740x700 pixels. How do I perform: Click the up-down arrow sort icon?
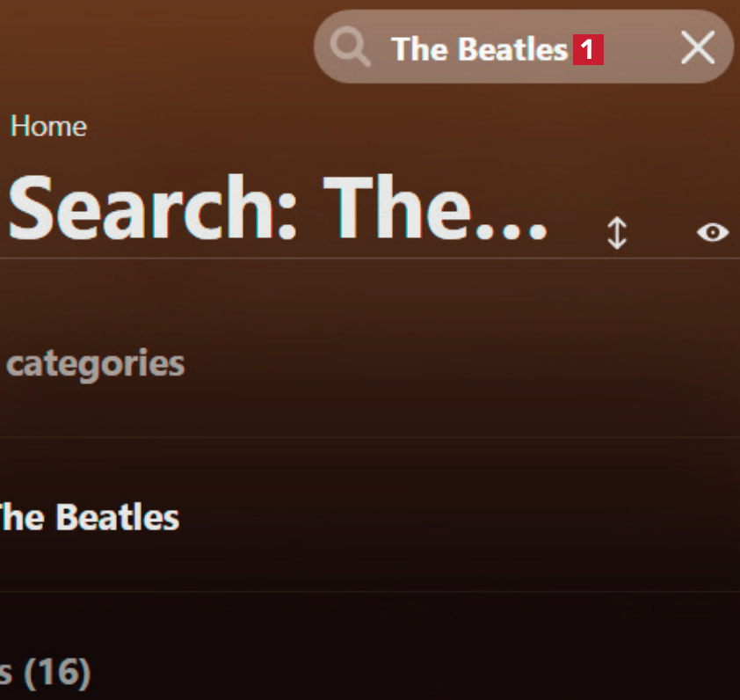click(617, 233)
